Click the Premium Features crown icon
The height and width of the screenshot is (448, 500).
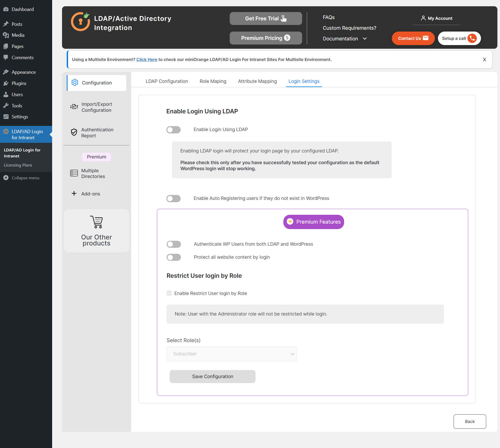(x=290, y=222)
